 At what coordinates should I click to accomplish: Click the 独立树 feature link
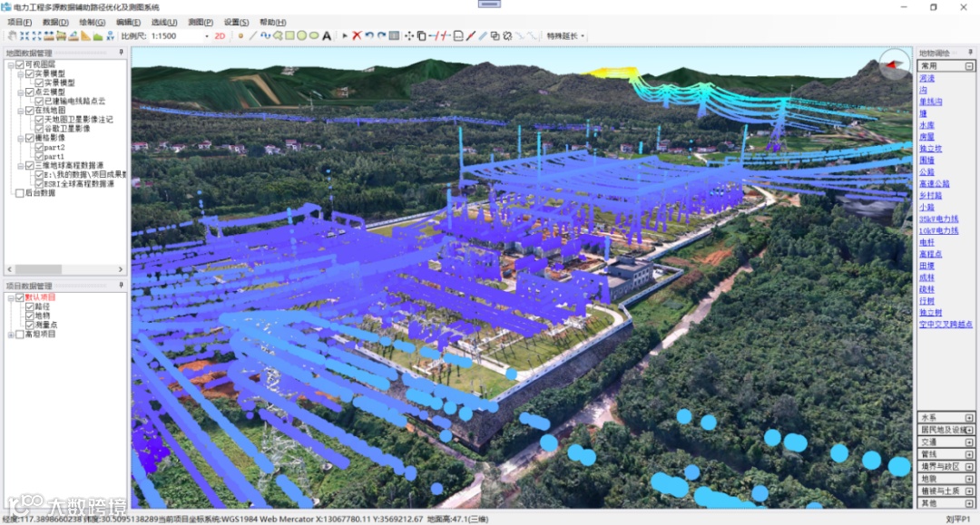click(x=931, y=313)
